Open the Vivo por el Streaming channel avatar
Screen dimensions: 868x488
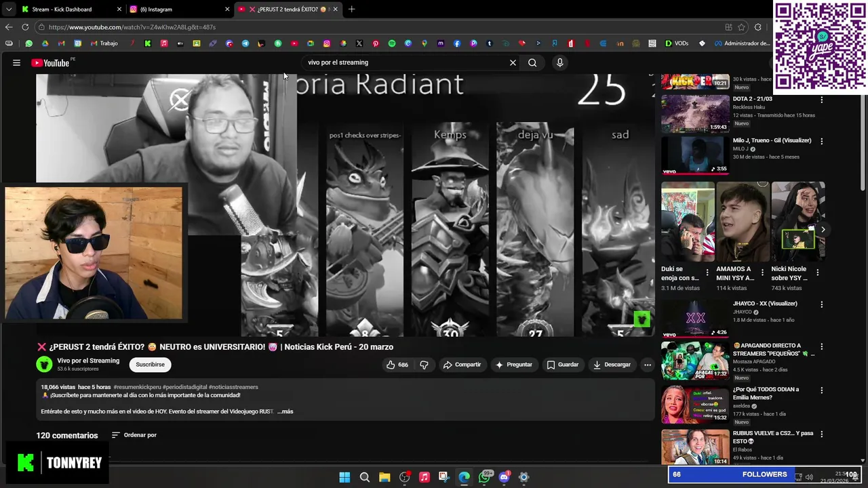pos(44,365)
